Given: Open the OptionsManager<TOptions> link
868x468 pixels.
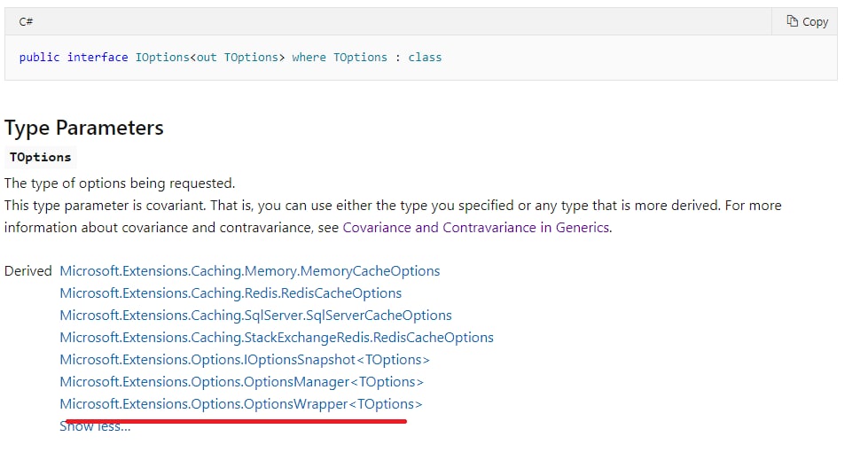Looking at the screenshot, I should click(x=242, y=382).
